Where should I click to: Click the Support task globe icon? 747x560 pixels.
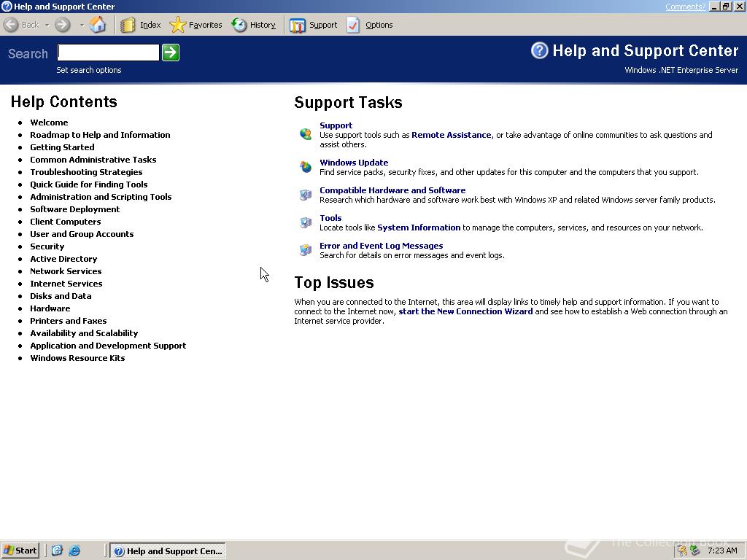point(306,134)
